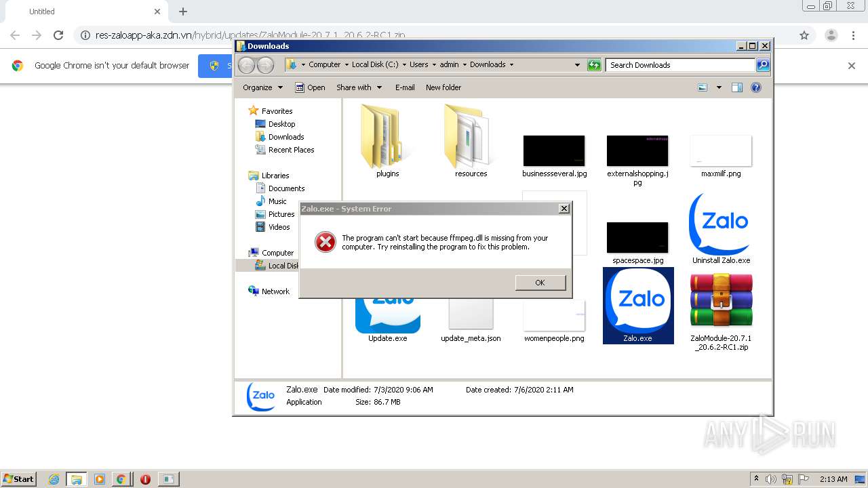Click Computer in address breadcrumb
868x488 pixels.
click(324, 64)
